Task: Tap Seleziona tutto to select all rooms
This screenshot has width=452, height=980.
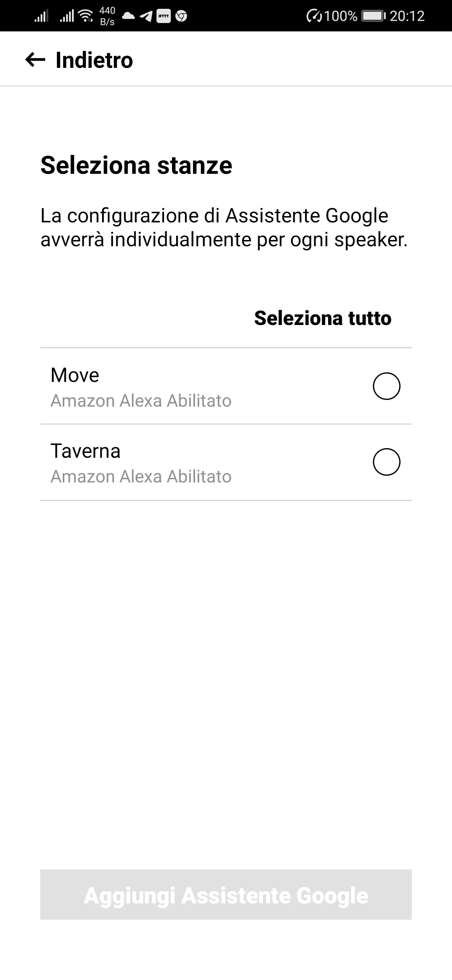Action: tap(323, 318)
